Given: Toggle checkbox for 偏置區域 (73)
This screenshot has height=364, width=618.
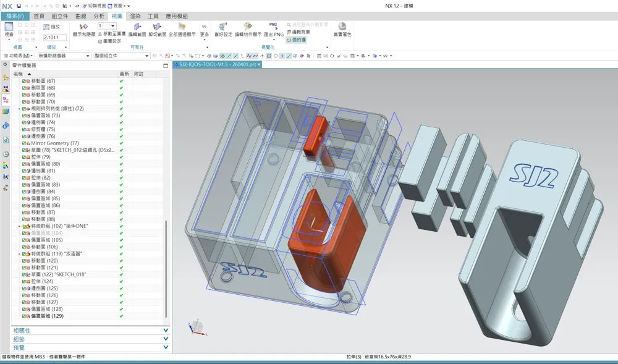Looking at the screenshot, I should [24, 116].
